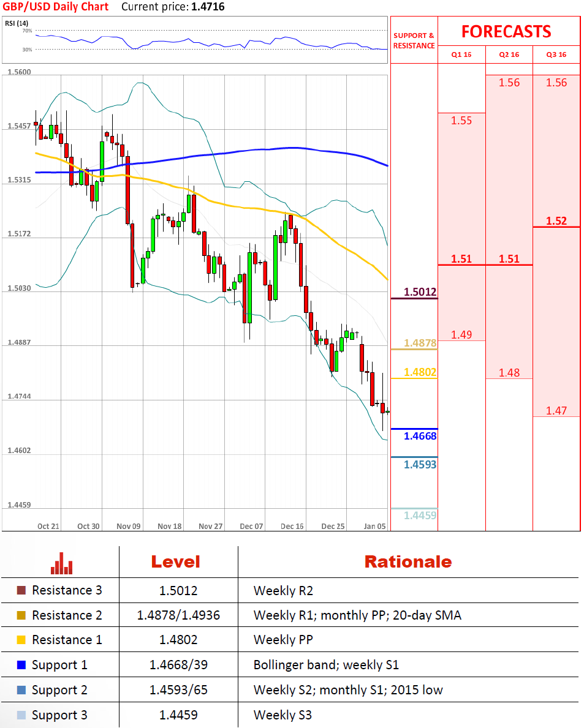Click the level cell 1.4593/65

pos(178,690)
